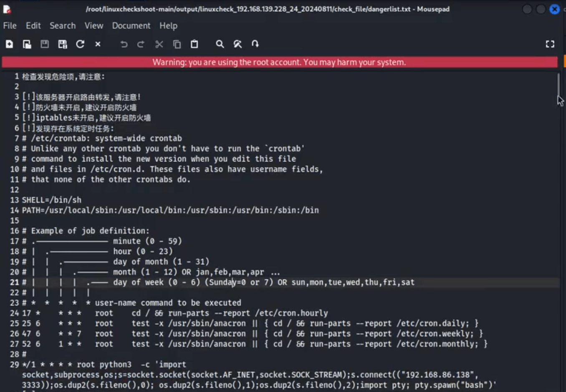This screenshot has width=566, height=392.
Task: Click line 29 with python3 cron job
Action: point(259,374)
